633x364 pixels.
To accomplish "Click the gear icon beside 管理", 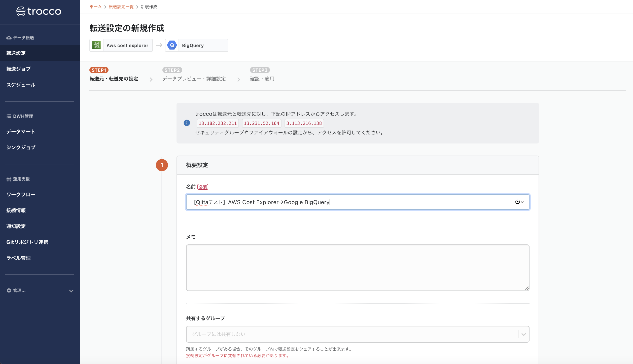I will pyautogui.click(x=9, y=290).
